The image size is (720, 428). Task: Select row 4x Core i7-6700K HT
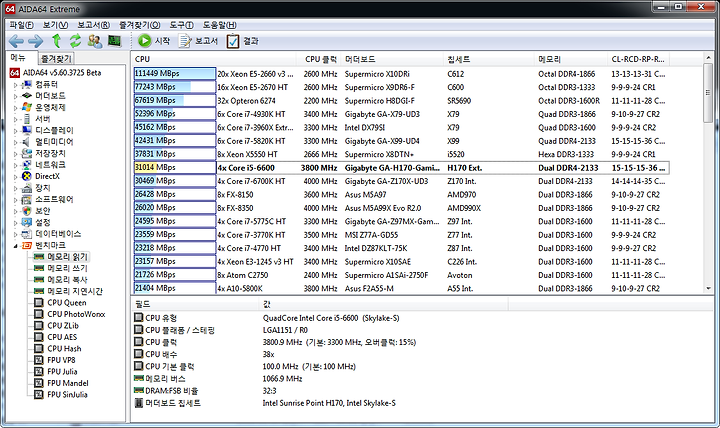401,181
